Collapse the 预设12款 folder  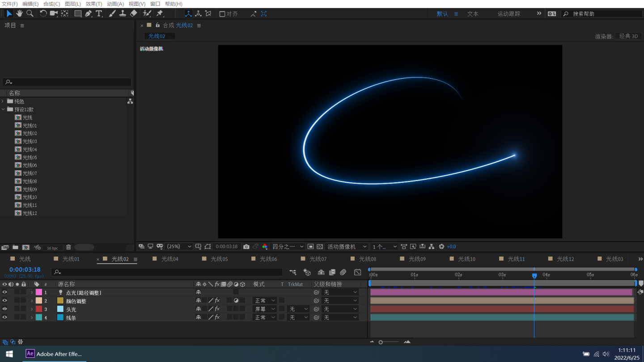click(x=3, y=109)
